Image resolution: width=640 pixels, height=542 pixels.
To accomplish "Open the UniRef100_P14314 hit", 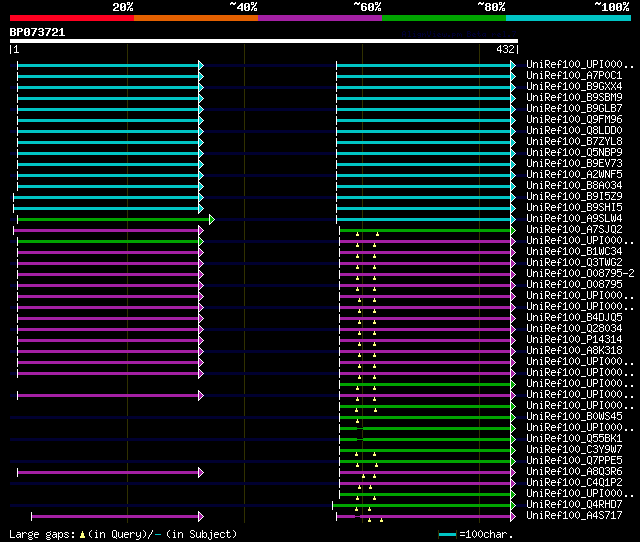I will click(x=575, y=339).
